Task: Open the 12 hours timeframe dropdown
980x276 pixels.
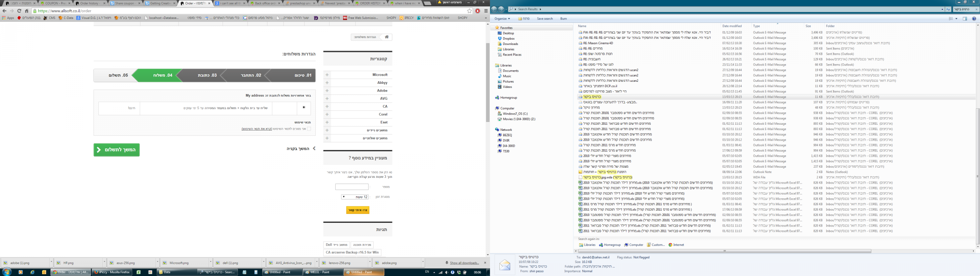Action: tap(355, 197)
